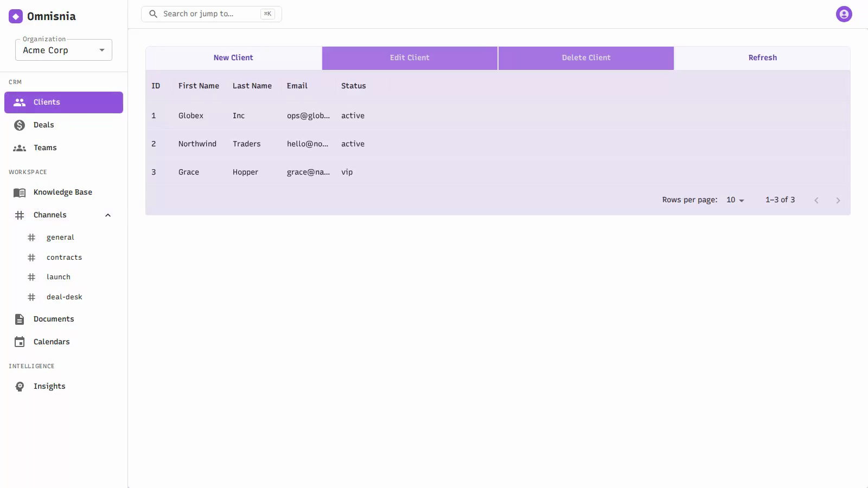
Task: Click the hash icon beside general channel
Action: [31, 237]
